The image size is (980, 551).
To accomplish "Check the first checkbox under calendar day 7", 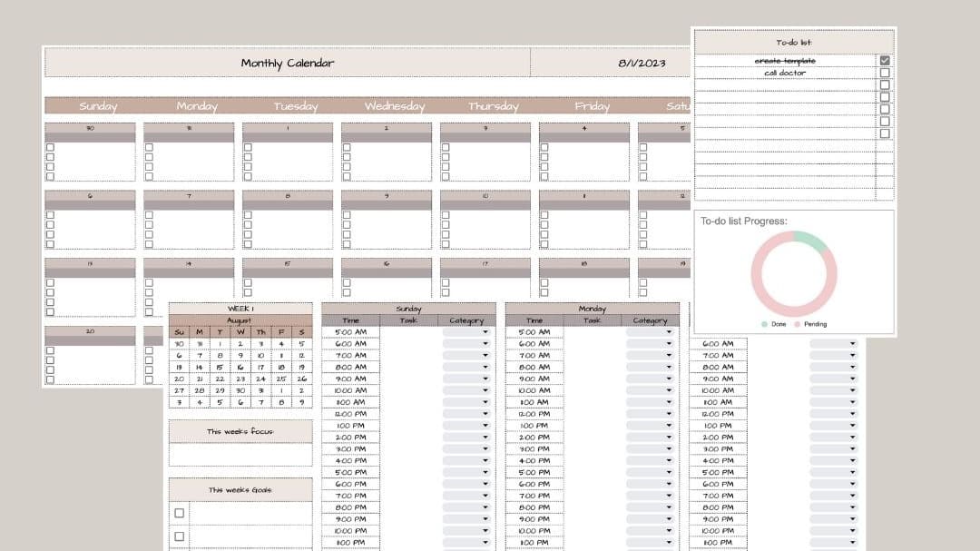I will pos(149,215).
